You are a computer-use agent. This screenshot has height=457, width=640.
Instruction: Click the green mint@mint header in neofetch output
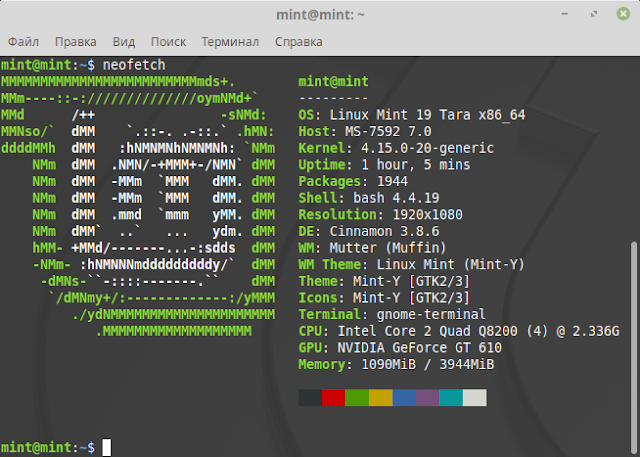pyautogui.click(x=333, y=82)
